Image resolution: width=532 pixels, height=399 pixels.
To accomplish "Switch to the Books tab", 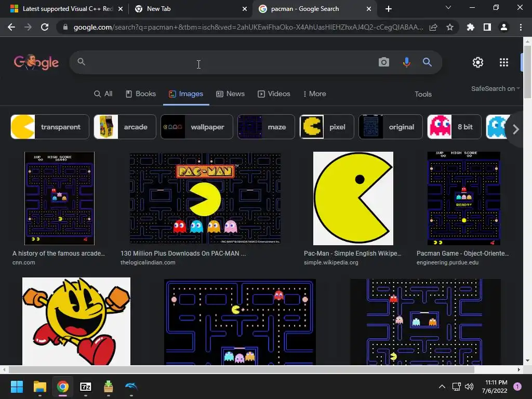I will [x=141, y=94].
